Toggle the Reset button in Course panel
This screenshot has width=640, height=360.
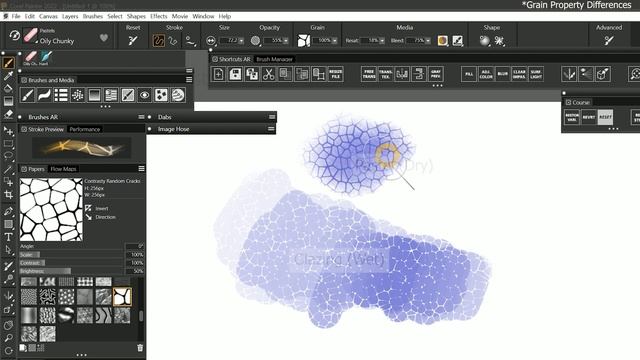tap(605, 117)
